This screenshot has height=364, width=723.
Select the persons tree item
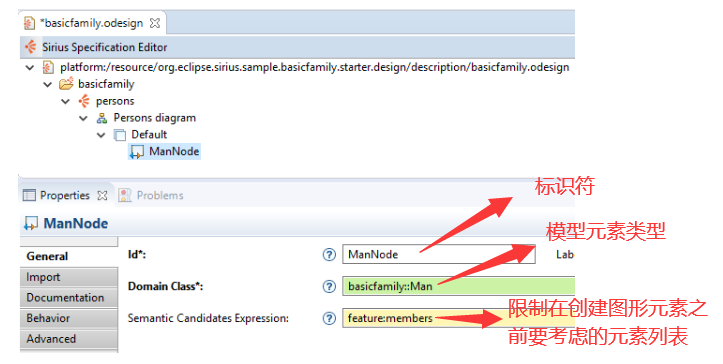click(x=115, y=101)
